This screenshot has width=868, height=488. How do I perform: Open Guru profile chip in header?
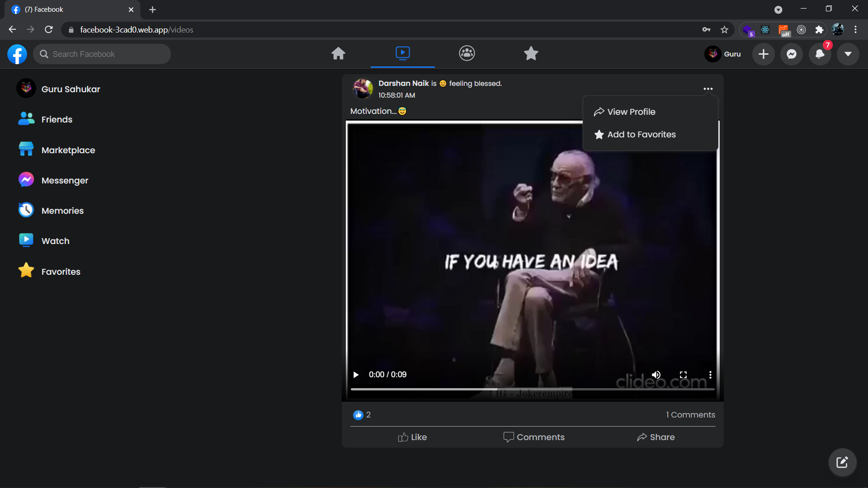click(723, 54)
